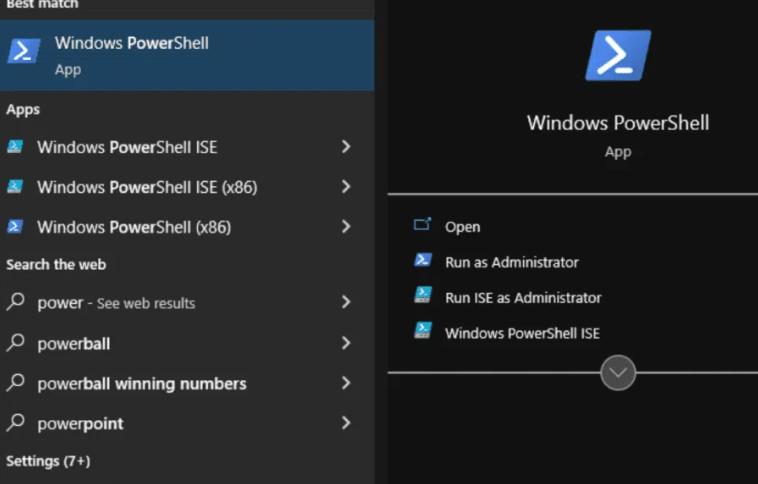Click the search icon beside 'powerball'

coord(15,342)
